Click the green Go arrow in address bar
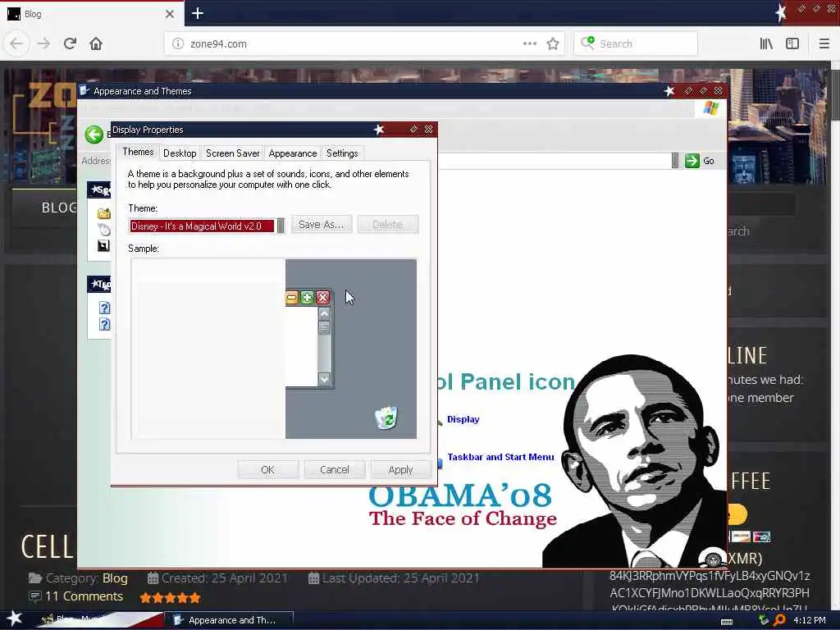 [692, 161]
